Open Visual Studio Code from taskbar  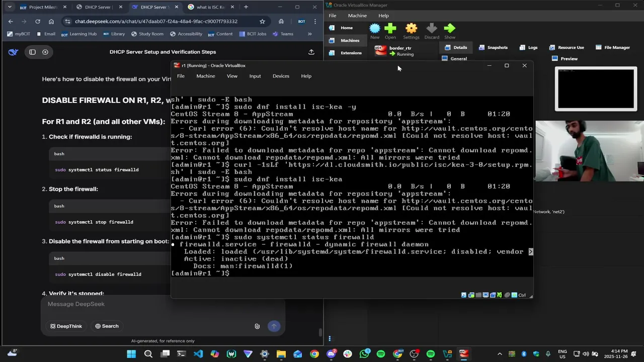(198, 354)
